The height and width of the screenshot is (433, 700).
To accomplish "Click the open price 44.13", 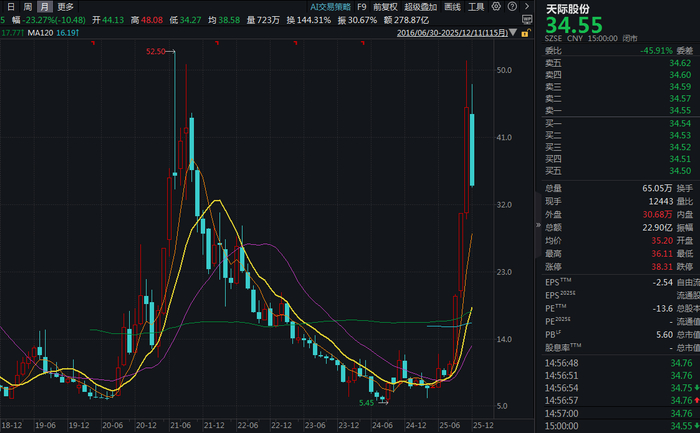I will pyautogui.click(x=113, y=20).
